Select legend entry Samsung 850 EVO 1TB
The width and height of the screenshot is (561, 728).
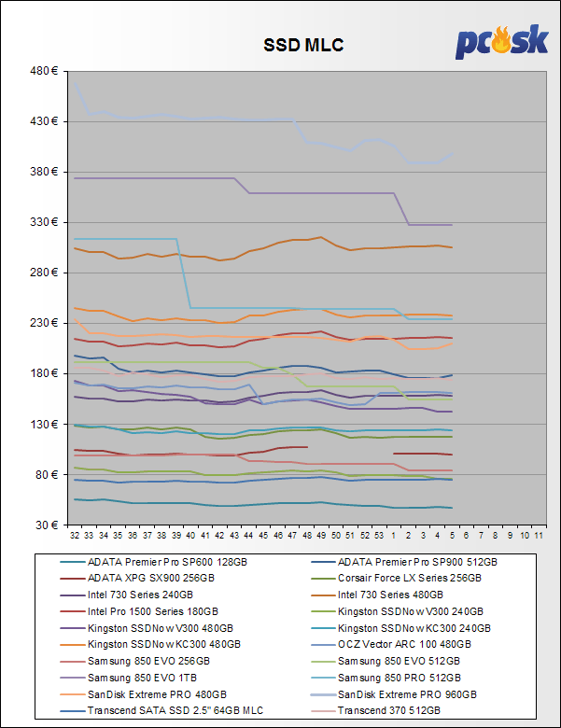(x=128, y=678)
